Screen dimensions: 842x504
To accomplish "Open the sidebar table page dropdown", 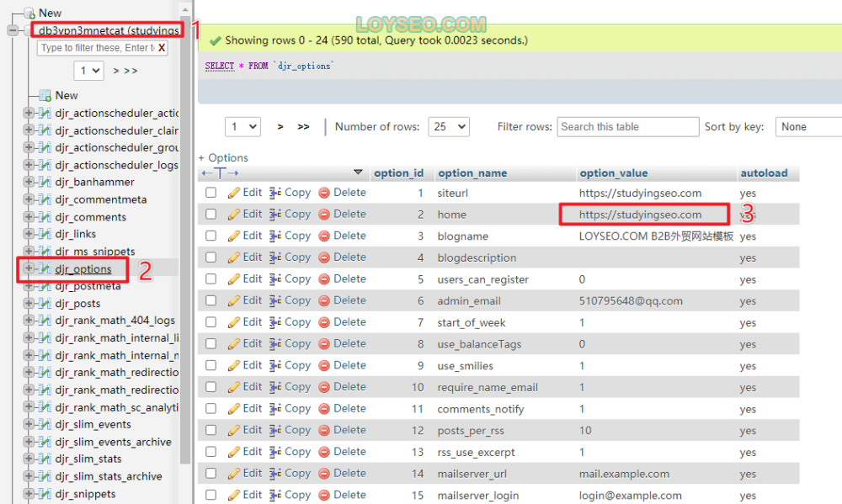I will click(x=88, y=71).
